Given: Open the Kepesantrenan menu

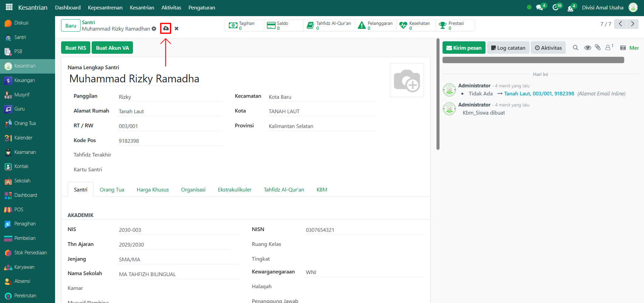Looking at the screenshot, I should [x=105, y=7].
